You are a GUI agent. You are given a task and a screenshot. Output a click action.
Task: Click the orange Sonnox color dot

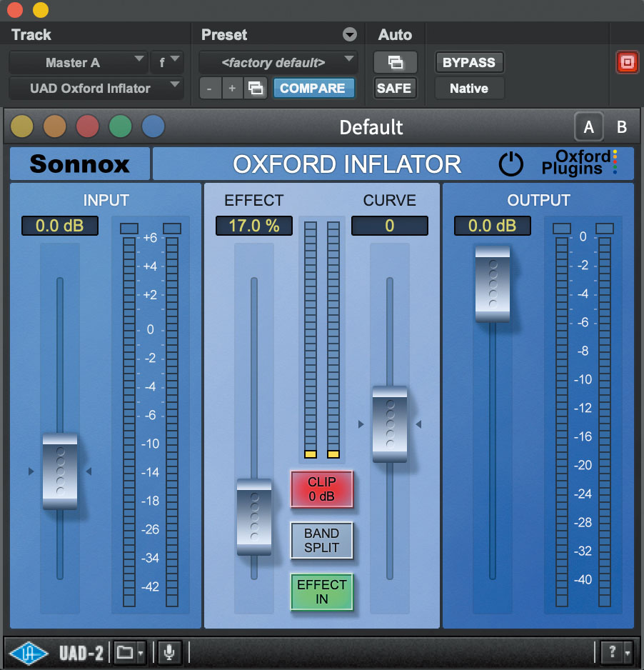[55, 126]
